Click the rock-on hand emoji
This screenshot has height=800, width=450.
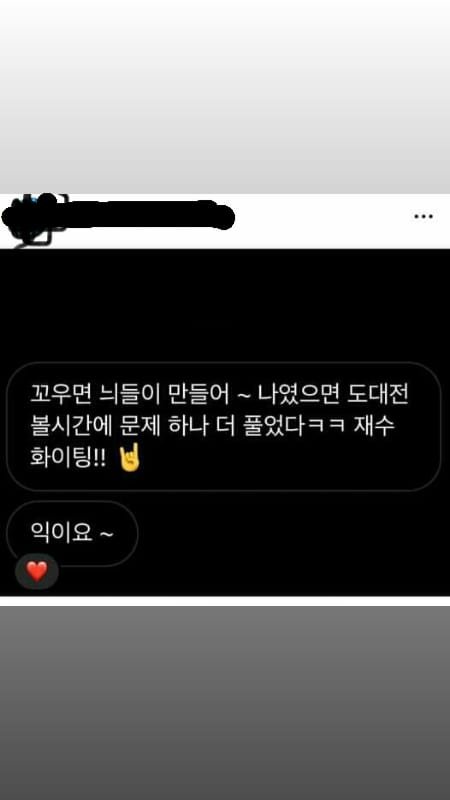pos(130,458)
